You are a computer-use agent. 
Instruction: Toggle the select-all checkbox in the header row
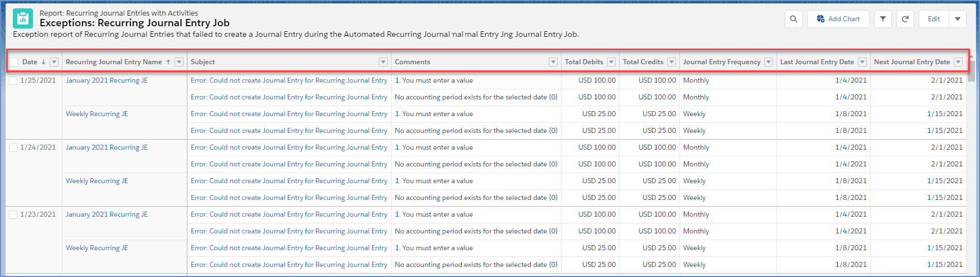tap(14, 62)
